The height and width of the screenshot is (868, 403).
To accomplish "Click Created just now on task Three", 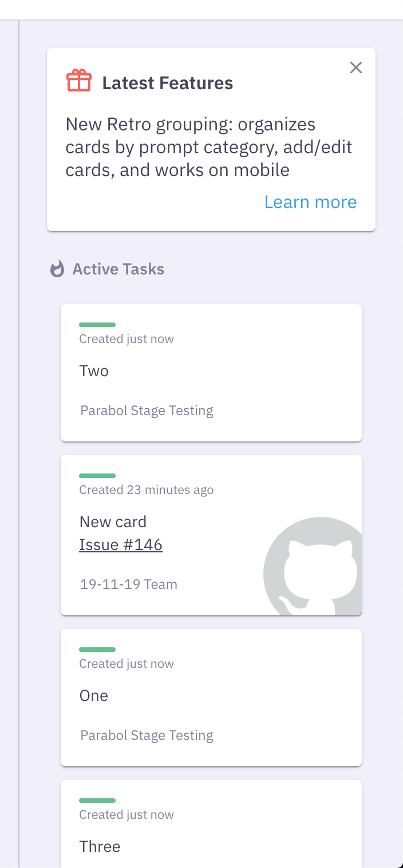I will (126, 814).
